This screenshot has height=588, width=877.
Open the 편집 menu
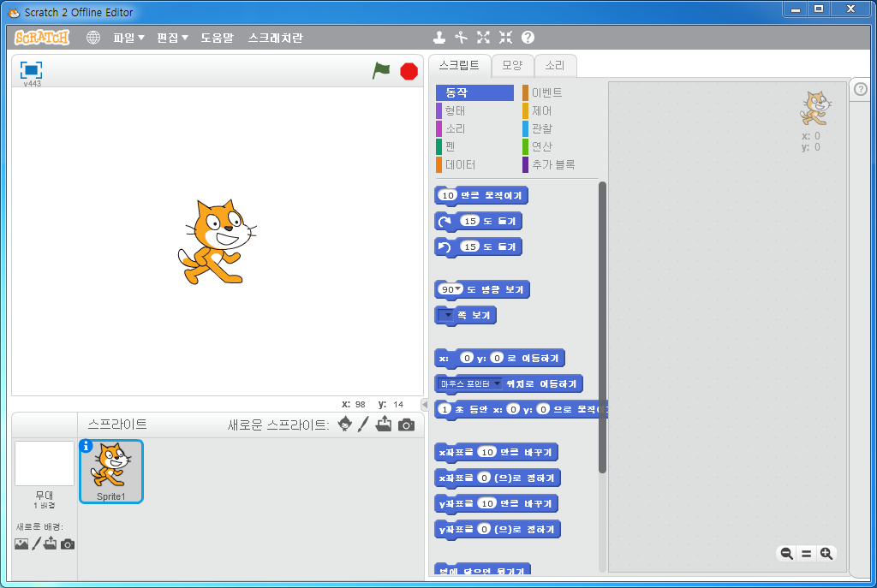click(172, 38)
